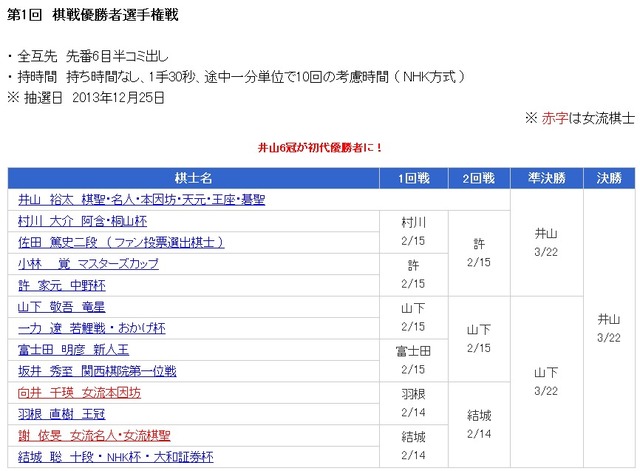Open the 村川 大介 阿含・桐山杯 link

tap(82, 221)
